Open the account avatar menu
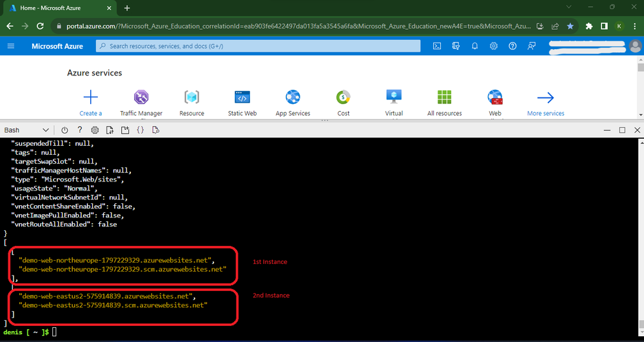This screenshot has height=342, width=644. point(635,46)
